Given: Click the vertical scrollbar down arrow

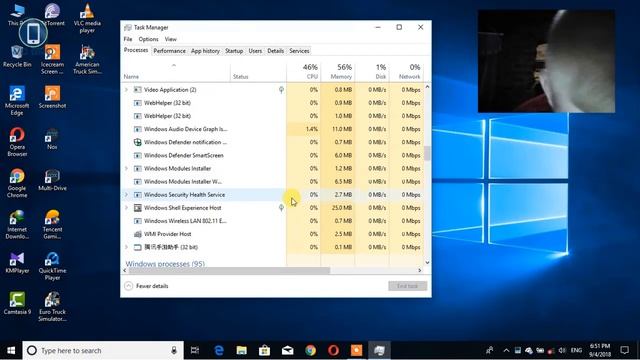Looking at the screenshot, I should click(427, 262).
